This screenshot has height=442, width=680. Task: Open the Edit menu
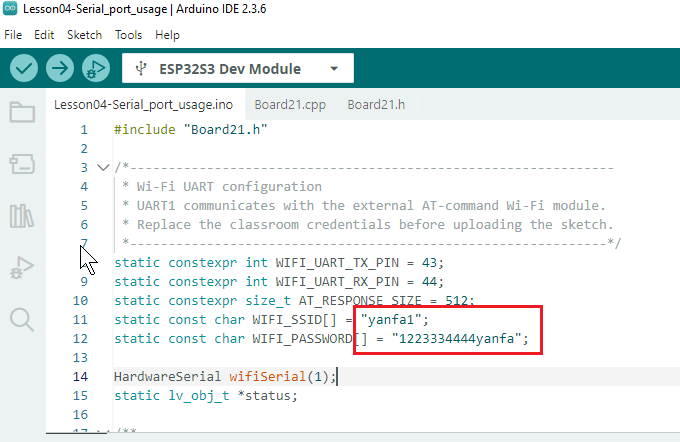[44, 35]
